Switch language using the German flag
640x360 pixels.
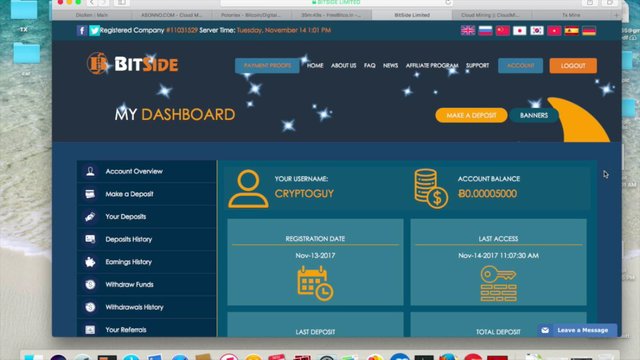pos(589,31)
